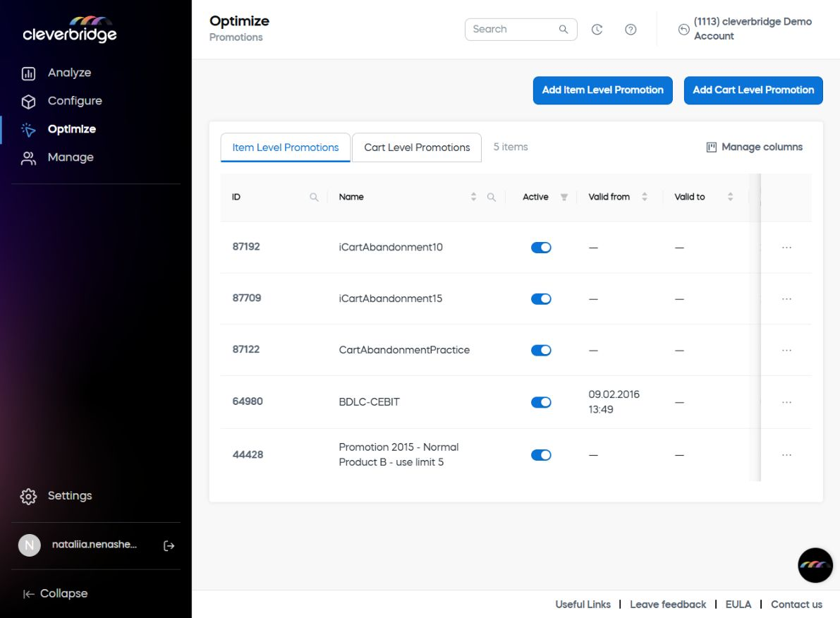The image size is (840, 618).
Task: Click Promotion 2015 - Normal Product B name
Action: click(398, 454)
